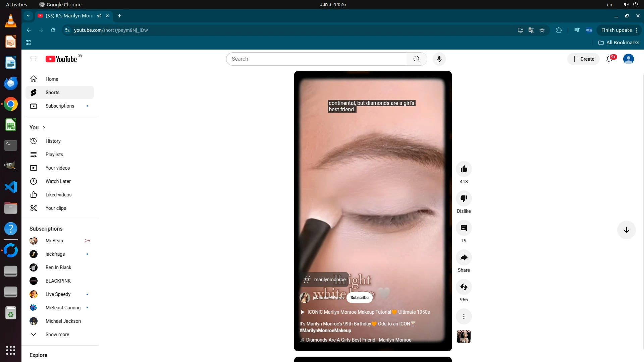Open the comments on this short
This screenshot has width=644, height=362.
click(x=464, y=228)
